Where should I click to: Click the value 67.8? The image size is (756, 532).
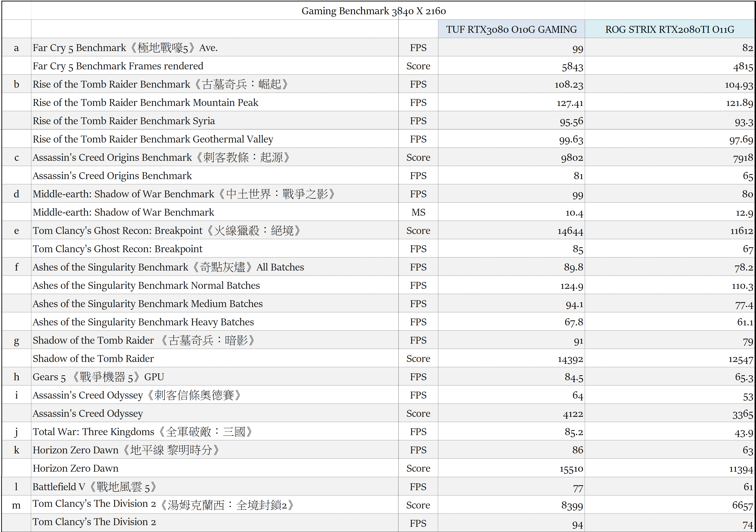pyautogui.click(x=574, y=322)
